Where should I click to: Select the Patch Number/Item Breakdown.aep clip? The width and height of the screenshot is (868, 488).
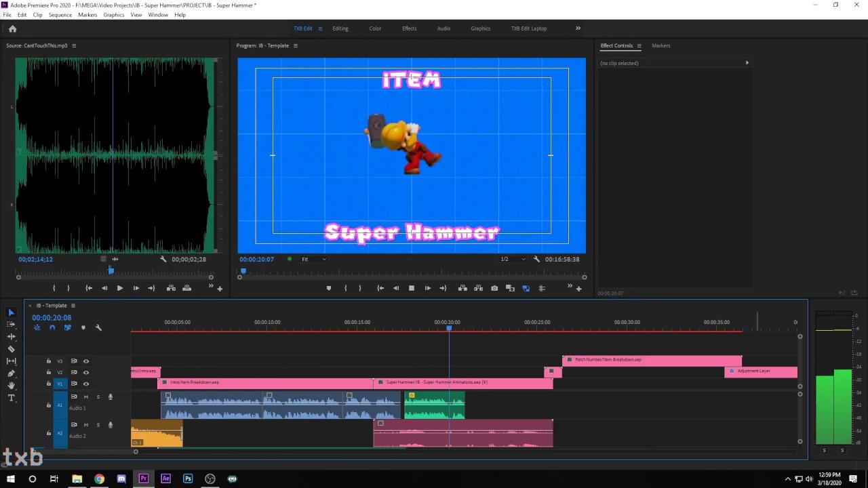pyautogui.click(x=652, y=361)
